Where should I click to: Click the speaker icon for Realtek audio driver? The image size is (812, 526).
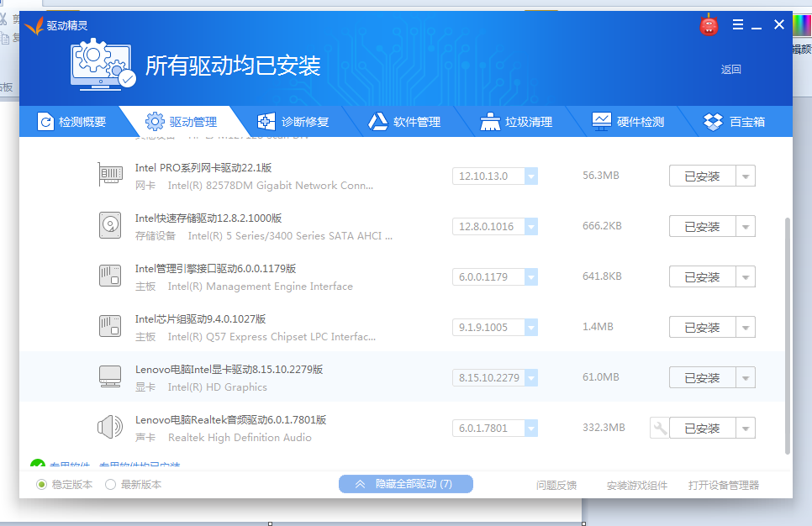[x=110, y=427]
